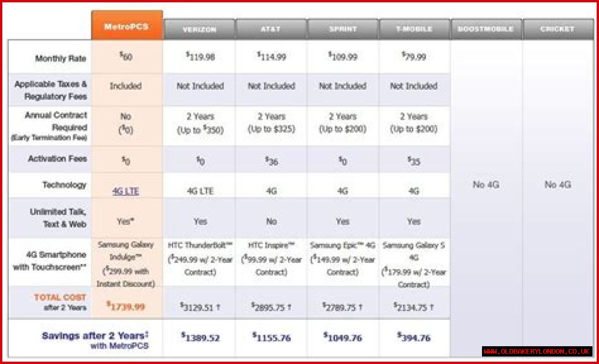Click Sprint total cost $2789.75
This screenshot has width=599, height=364.
click(x=343, y=306)
